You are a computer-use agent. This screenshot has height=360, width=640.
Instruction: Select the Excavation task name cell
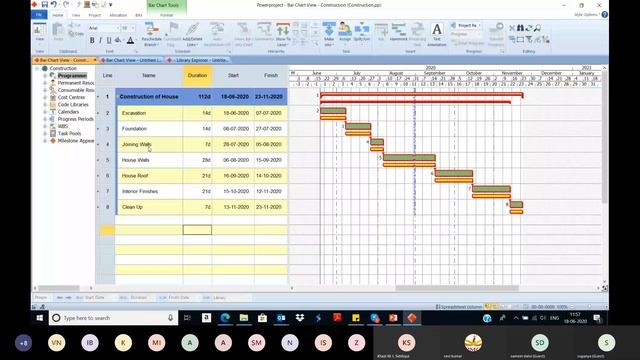(150, 113)
